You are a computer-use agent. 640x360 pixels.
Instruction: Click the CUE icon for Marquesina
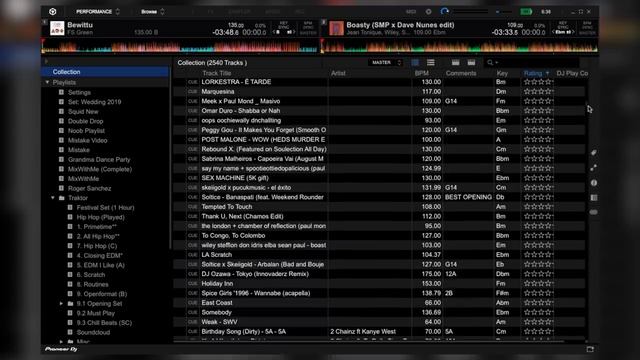(192, 92)
